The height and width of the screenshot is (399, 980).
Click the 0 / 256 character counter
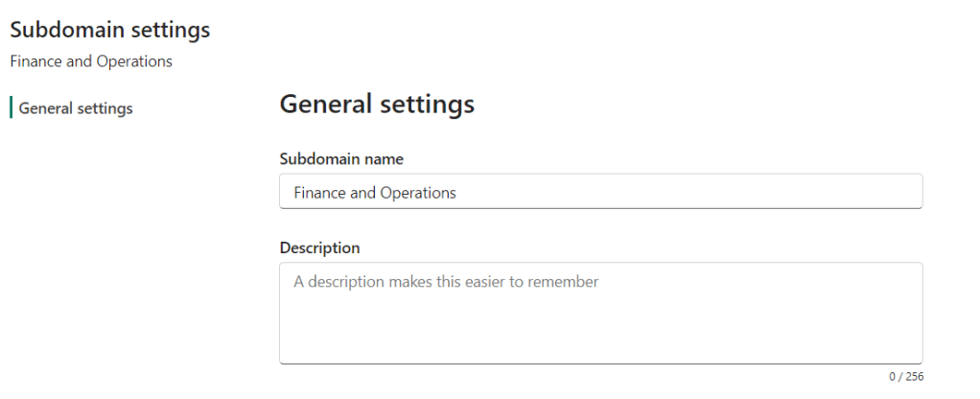coord(906,376)
